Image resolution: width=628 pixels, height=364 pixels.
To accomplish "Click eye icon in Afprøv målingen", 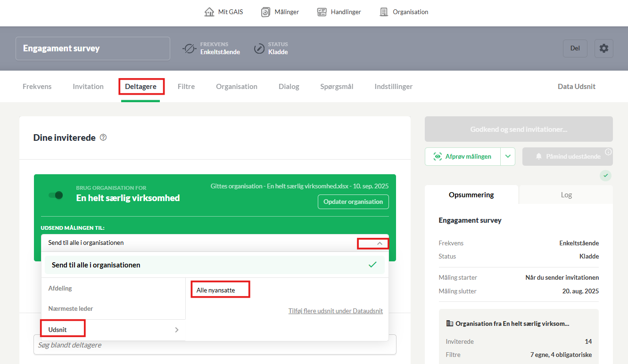I will (438, 156).
